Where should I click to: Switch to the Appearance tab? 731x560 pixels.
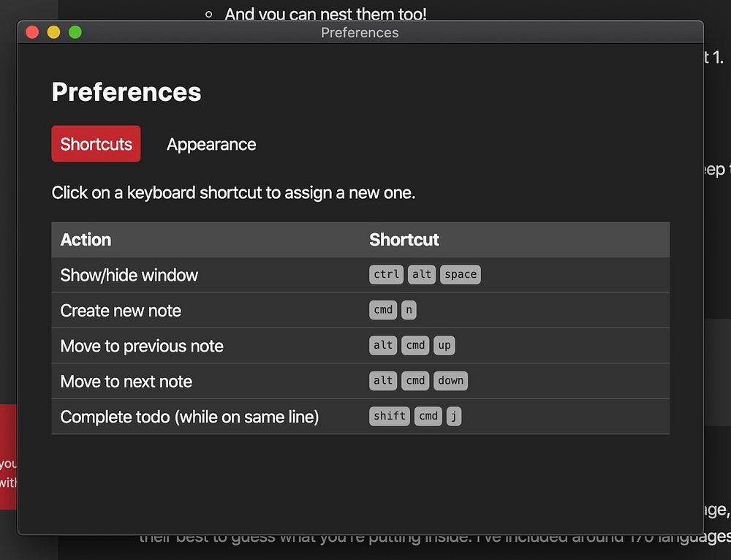point(211,144)
